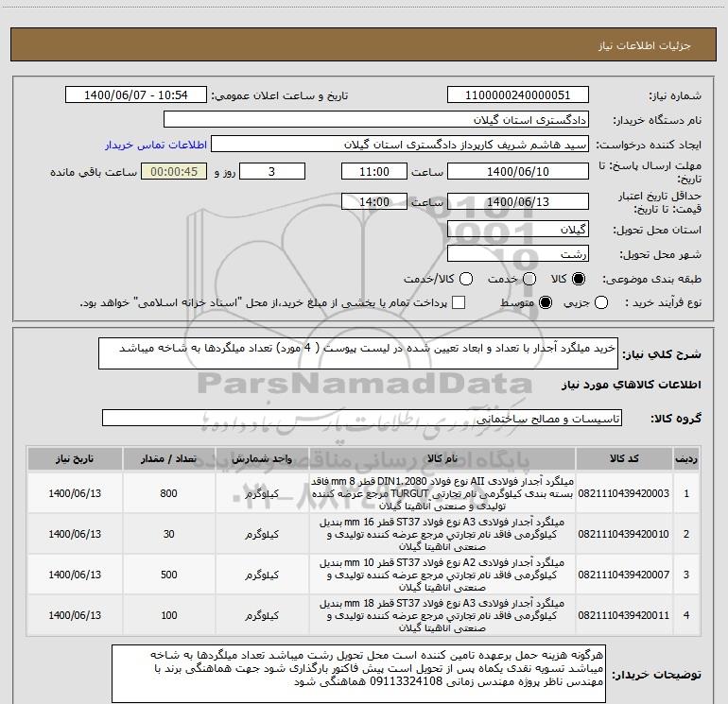Click the product group field تاسیسات و مصالح ساختمانی
This screenshot has width=728, height=704.
tap(362, 418)
